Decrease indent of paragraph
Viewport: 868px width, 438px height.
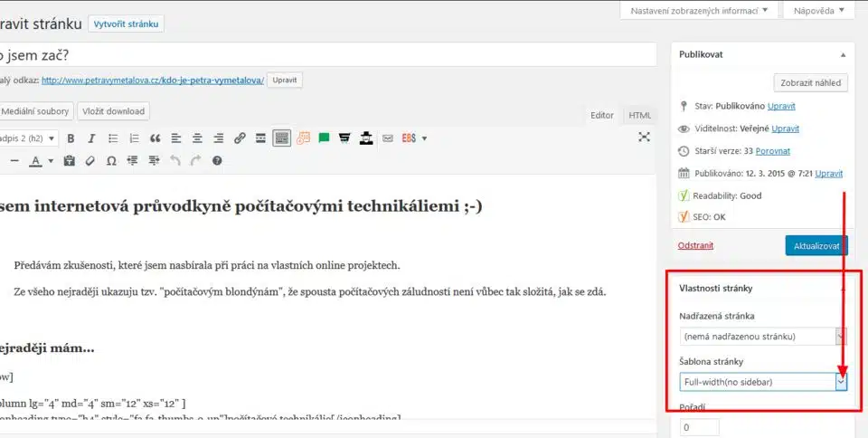(132, 160)
